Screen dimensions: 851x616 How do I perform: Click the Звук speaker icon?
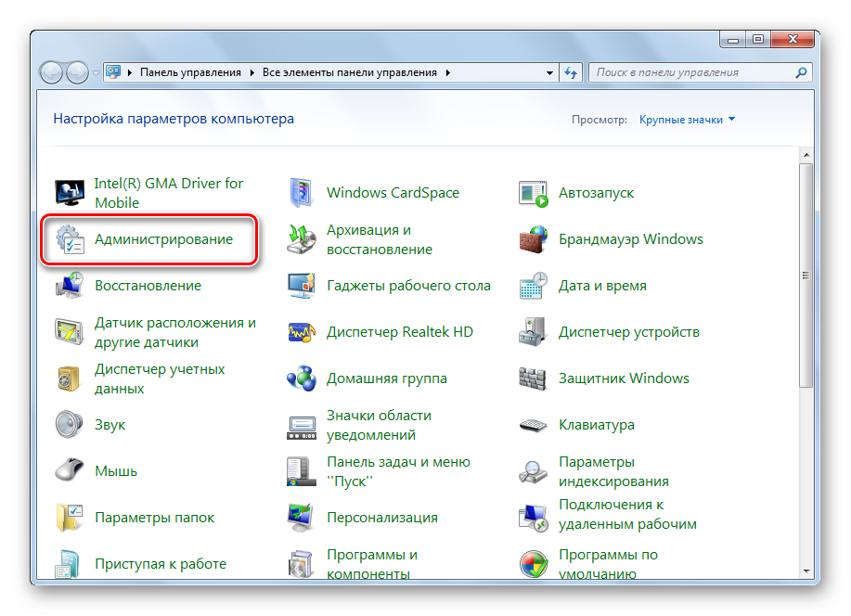71,425
